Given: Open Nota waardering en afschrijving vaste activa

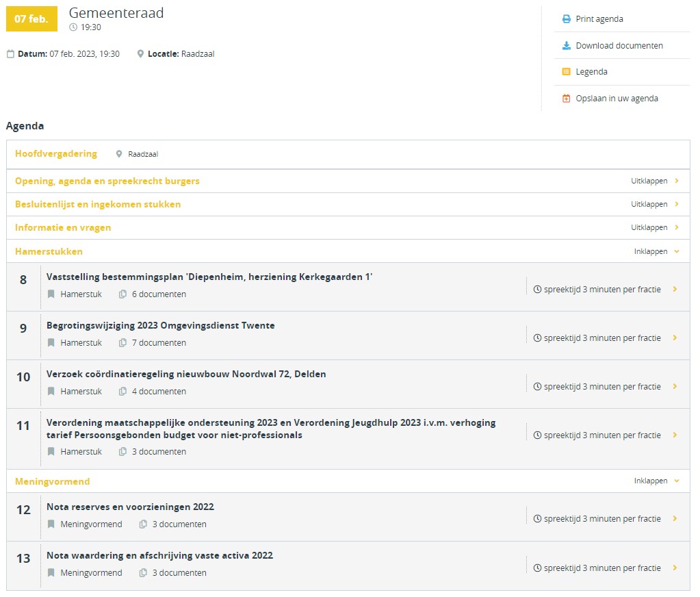Looking at the screenshot, I should tap(160, 555).
